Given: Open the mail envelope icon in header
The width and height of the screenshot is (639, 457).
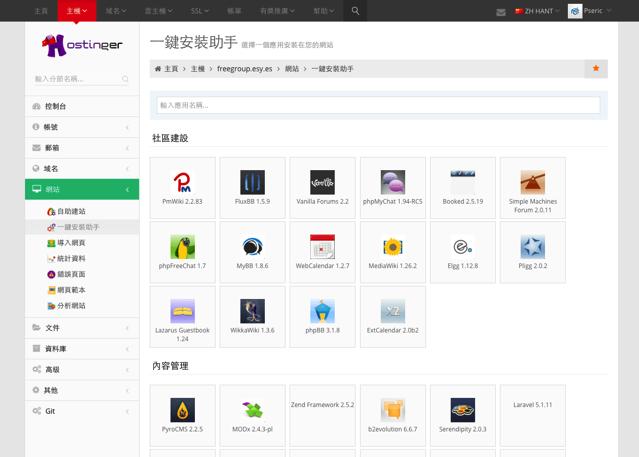Looking at the screenshot, I should point(501,12).
